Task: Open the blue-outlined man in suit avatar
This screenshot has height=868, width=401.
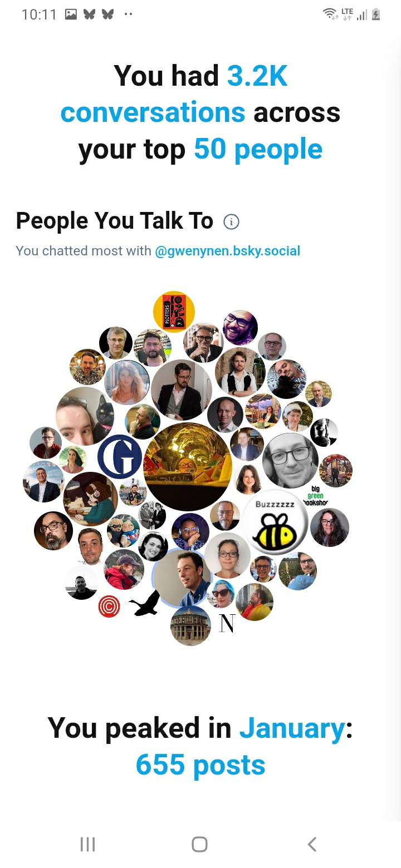Action: pyautogui.click(x=182, y=578)
